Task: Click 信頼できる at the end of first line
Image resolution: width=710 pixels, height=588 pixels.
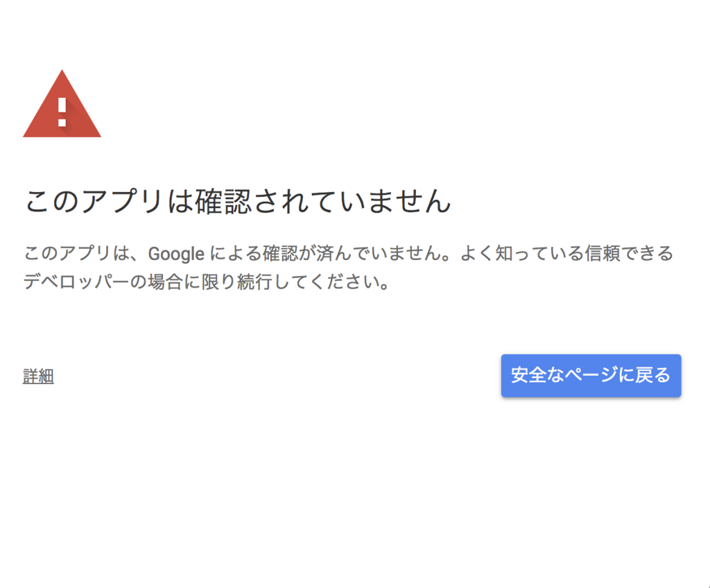Action: pos(630,253)
